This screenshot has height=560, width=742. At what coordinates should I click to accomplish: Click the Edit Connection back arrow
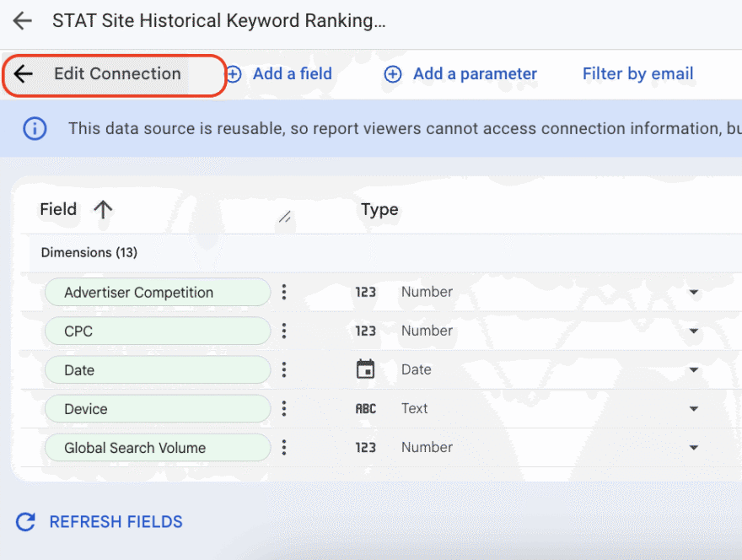[x=24, y=74]
